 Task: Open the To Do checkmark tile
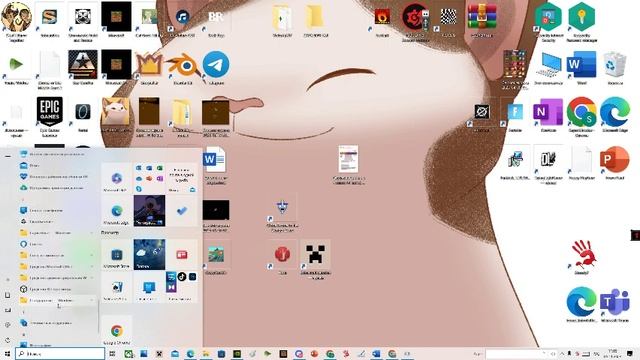182,211
